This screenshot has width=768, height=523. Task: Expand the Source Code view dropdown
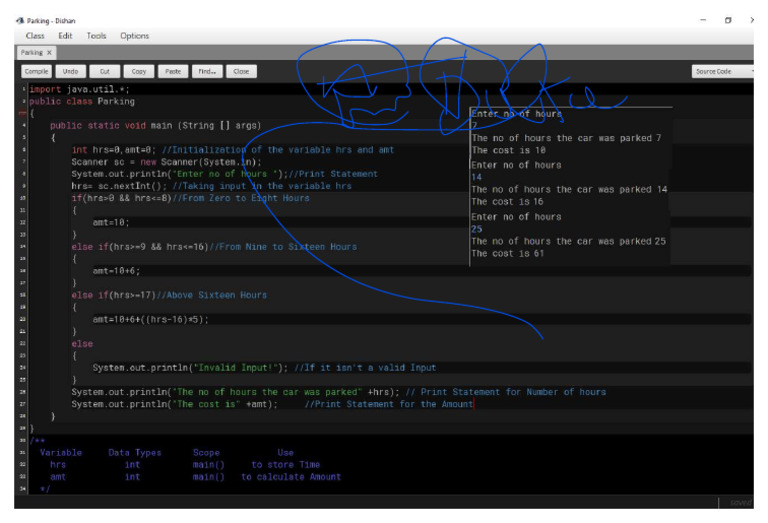point(724,72)
